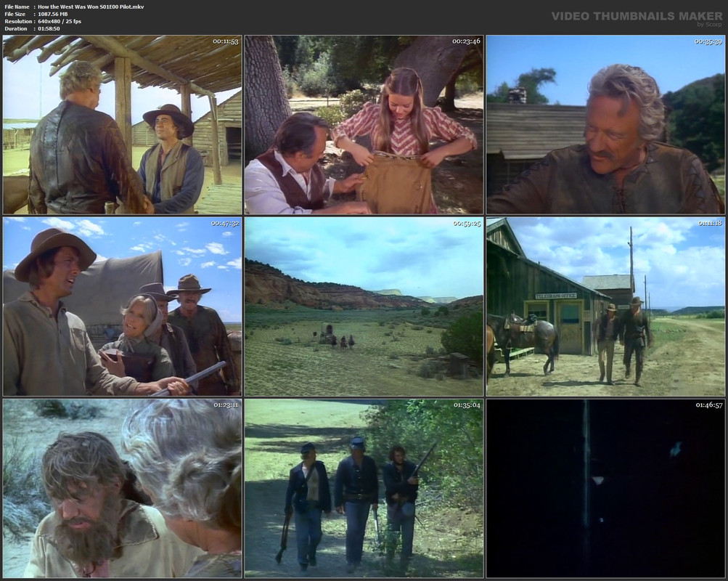Screen dimensions: 728x581
Task: Open the thumbnail stamped 00:11:53
Action: pos(123,125)
